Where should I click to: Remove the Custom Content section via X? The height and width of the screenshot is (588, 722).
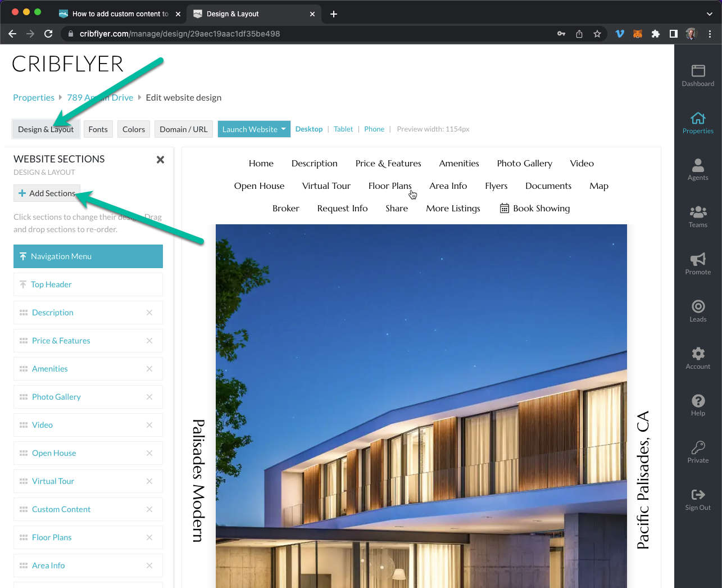149,509
